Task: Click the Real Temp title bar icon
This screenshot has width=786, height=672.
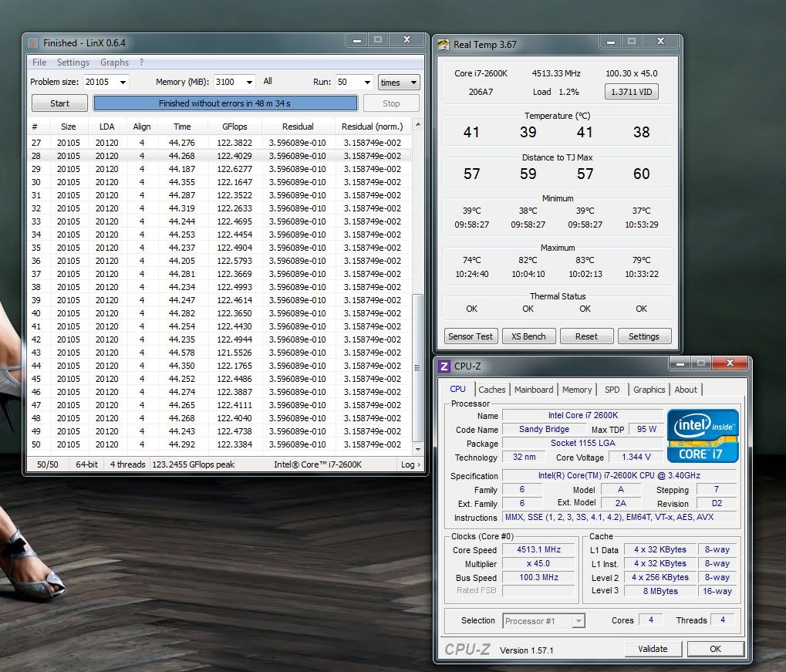Action: (443, 45)
